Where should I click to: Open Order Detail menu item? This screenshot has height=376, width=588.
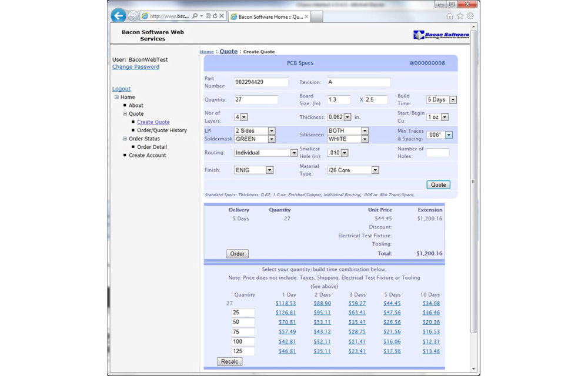(x=152, y=147)
